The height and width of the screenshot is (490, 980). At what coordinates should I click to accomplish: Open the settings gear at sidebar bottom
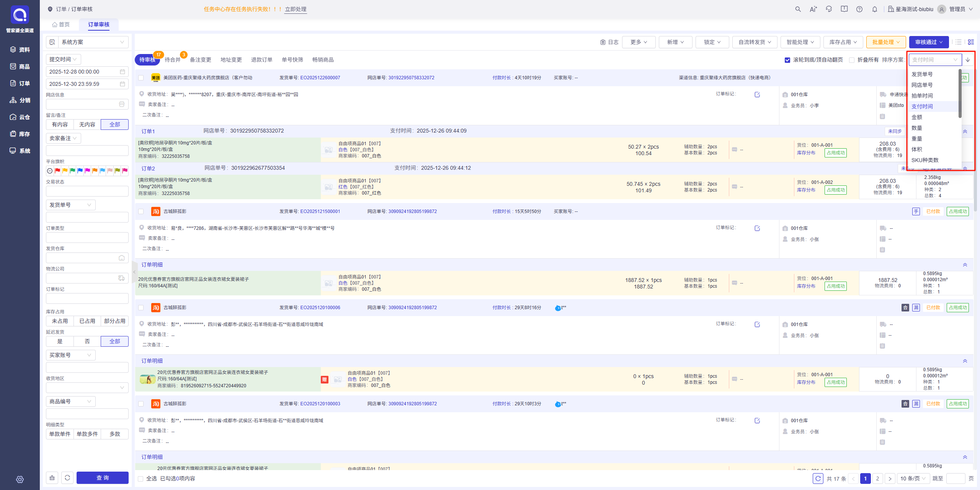[x=20, y=479]
